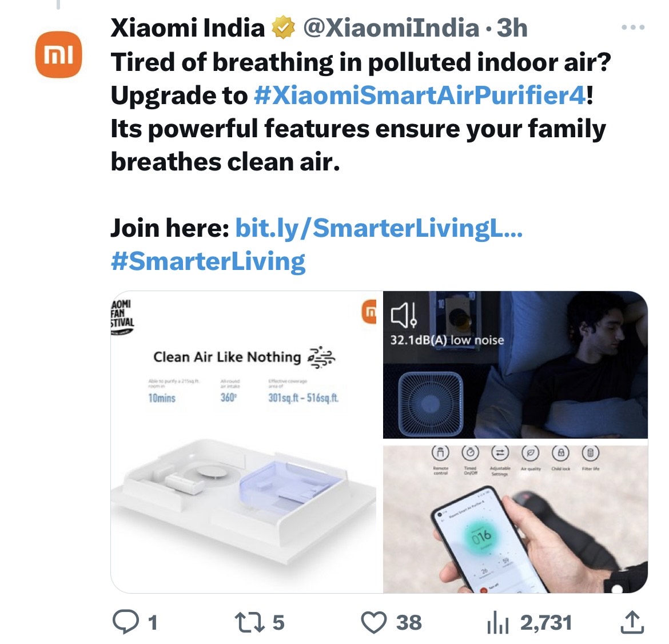Open the Xiaomi orange Mi profile avatar
Viewport: 669px width, 644px height.
tap(58, 54)
